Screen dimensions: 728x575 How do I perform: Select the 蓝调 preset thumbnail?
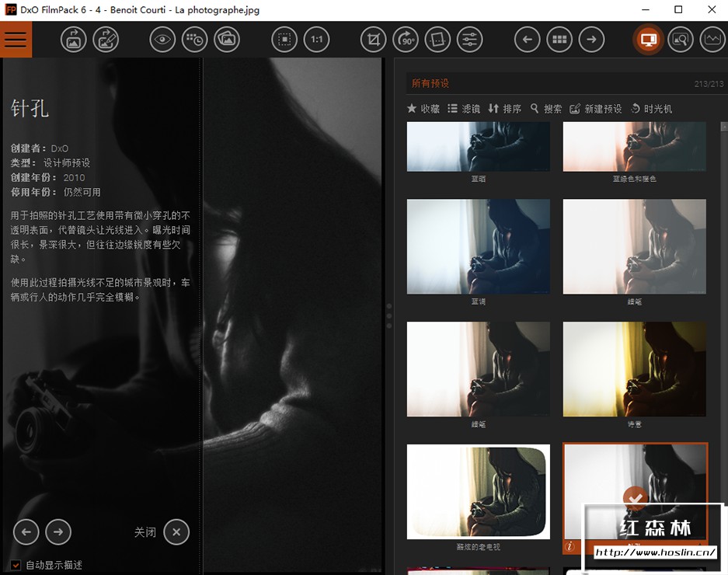pyautogui.click(x=478, y=246)
